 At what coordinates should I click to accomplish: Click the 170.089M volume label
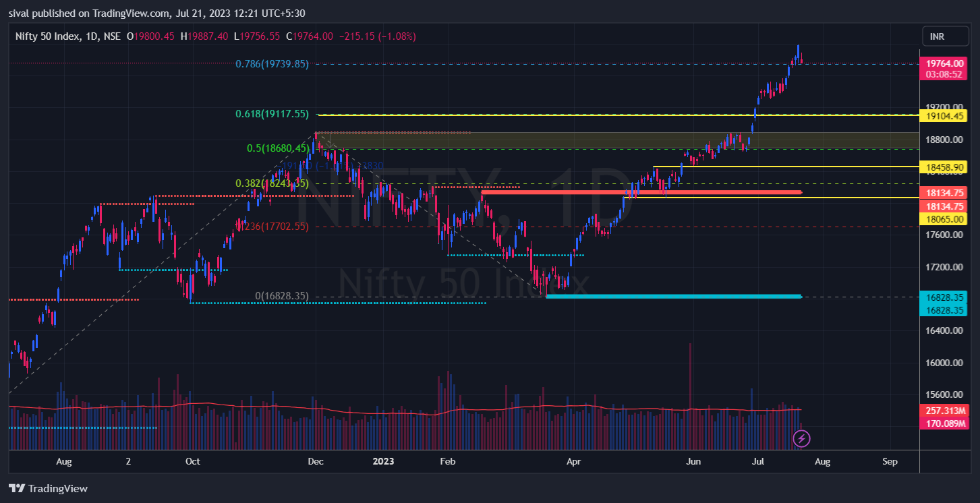coord(944,423)
